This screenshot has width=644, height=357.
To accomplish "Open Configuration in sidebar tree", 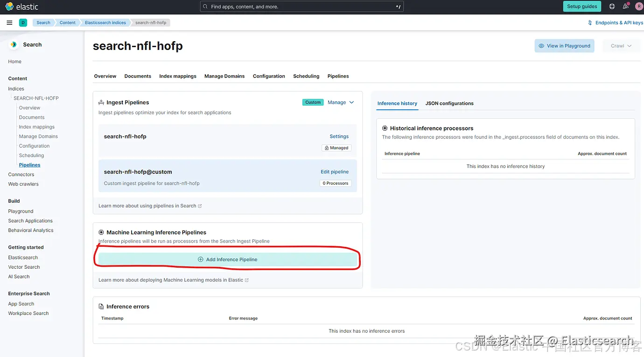I will pyautogui.click(x=35, y=146).
